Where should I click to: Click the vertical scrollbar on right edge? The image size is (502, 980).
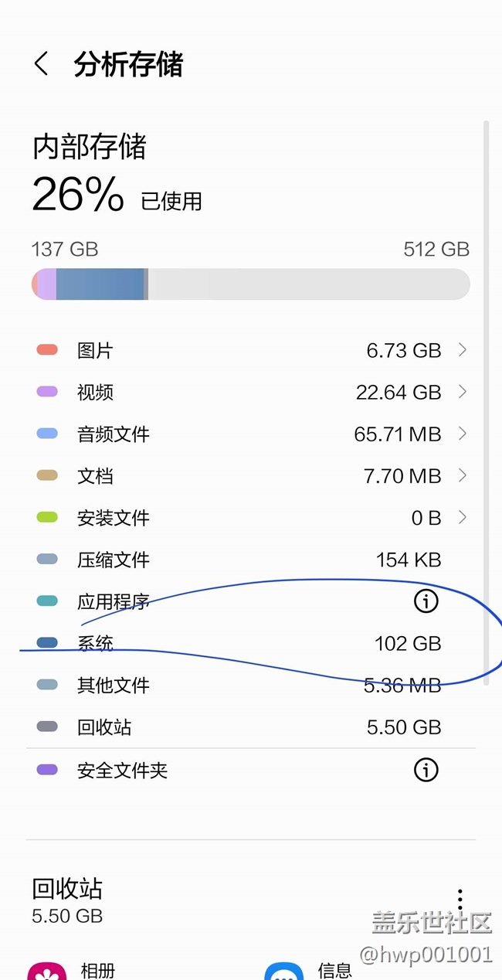point(486,402)
